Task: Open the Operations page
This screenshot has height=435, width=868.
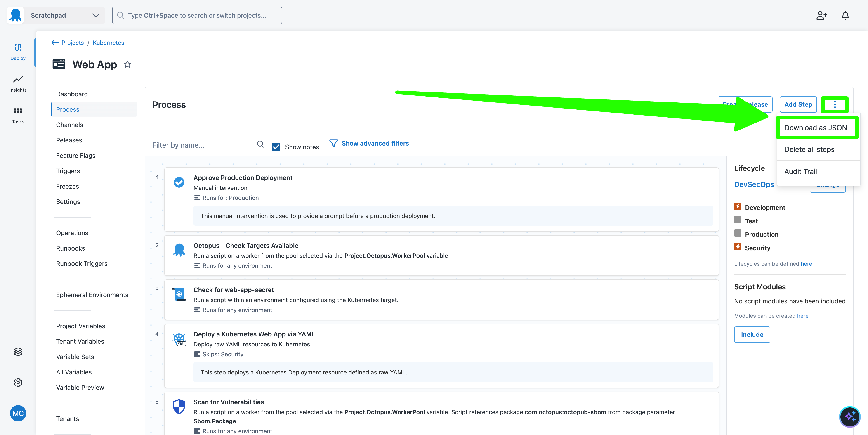Action: pos(72,233)
